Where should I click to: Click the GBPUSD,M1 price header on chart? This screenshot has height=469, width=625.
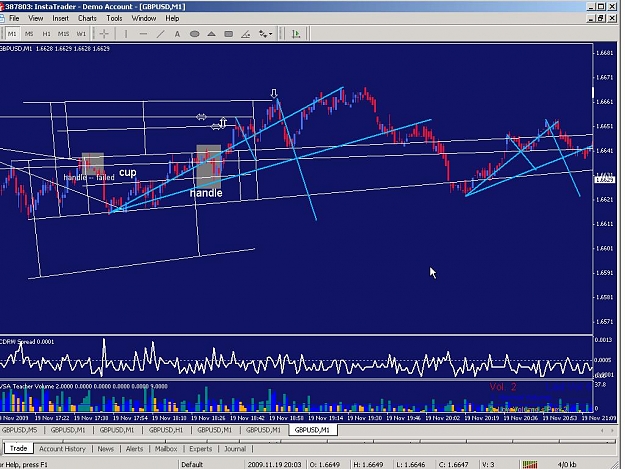(55, 49)
